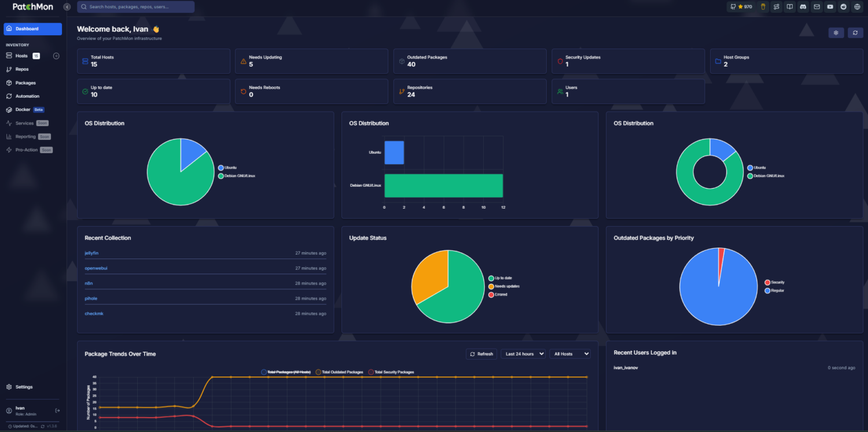Click the Refresh button in Package Trends
The image size is (868, 432).
coord(481,354)
